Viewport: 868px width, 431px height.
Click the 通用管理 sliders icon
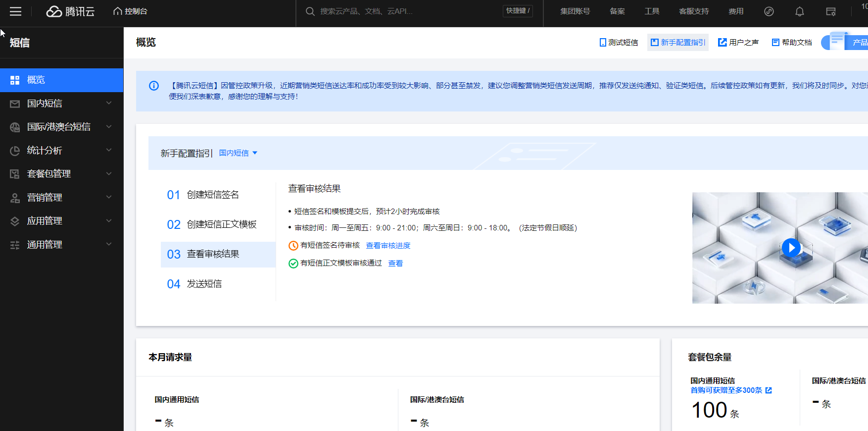point(15,245)
